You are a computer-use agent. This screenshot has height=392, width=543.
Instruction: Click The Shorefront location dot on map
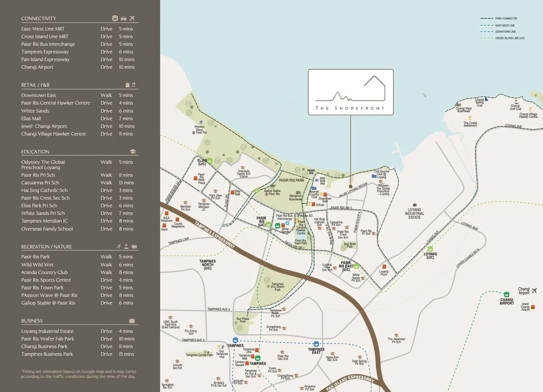350,186
